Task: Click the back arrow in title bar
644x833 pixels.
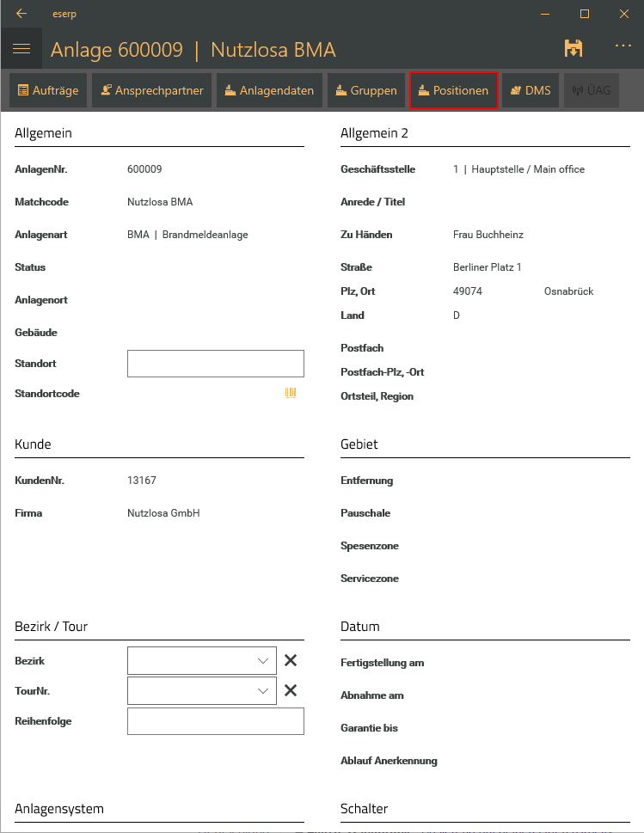Action: point(21,14)
